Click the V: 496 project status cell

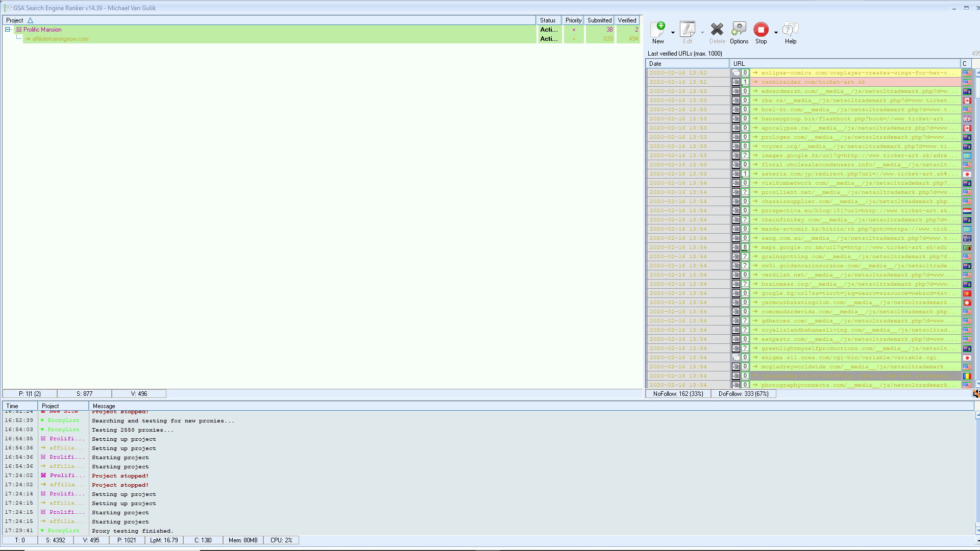pyautogui.click(x=139, y=394)
